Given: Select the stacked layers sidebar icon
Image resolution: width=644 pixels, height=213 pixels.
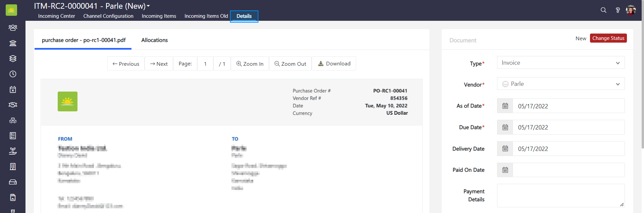Looking at the screenshot, I should tap(13, 58).
